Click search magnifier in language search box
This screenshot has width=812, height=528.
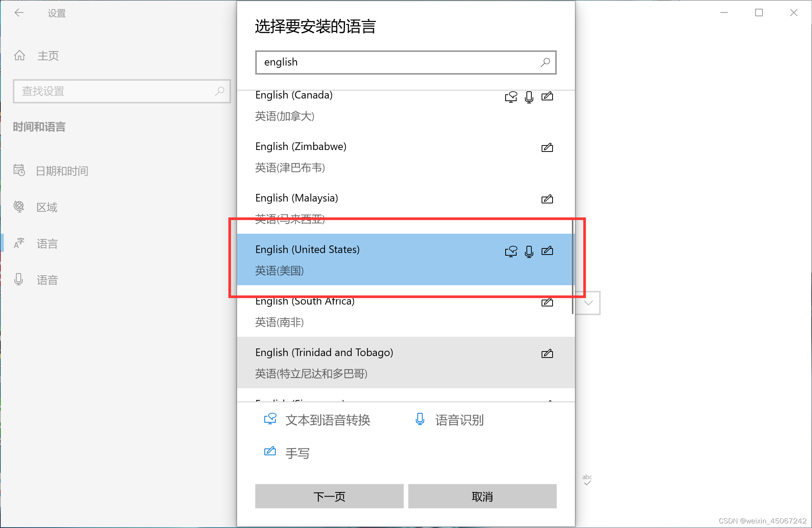[545, 62]
